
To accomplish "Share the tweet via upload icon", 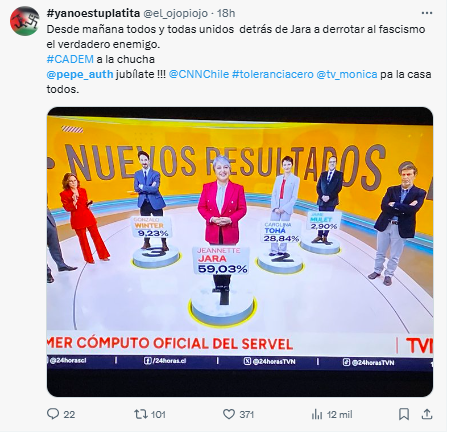I will click(427, 414).
